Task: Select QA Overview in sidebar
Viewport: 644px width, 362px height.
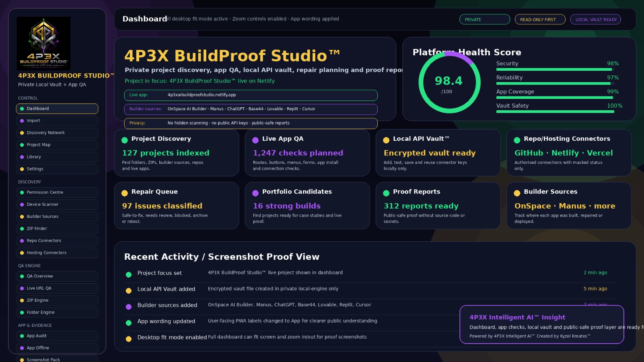Action: 57,276
